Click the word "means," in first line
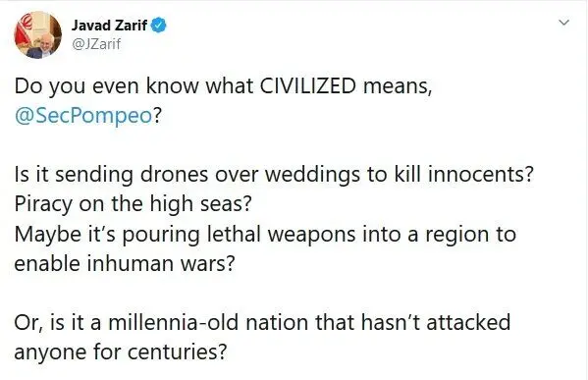Screen dimensions: 588x380 [x=398, y=86]
